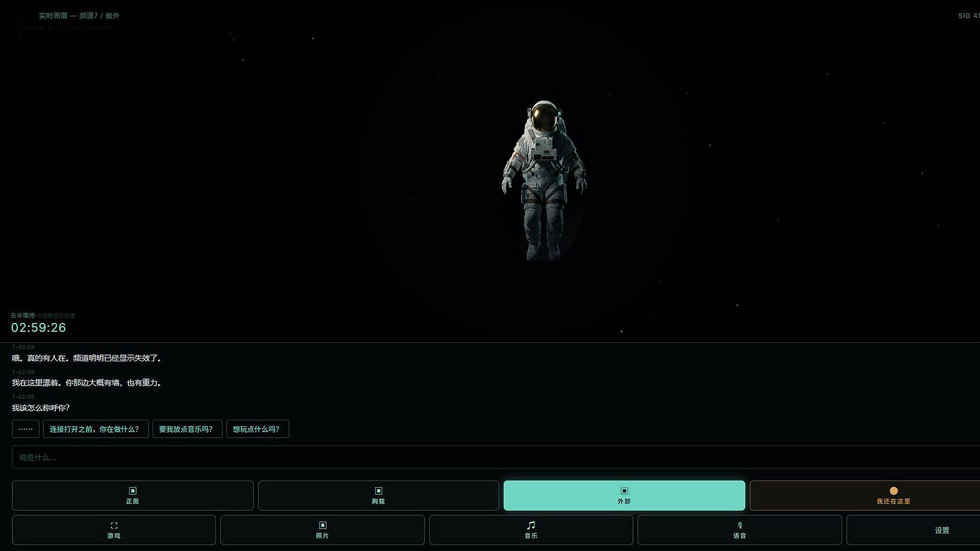980x551 pixels.
Task: Open the 音乐 panel
Action: [x=531, y=530]
